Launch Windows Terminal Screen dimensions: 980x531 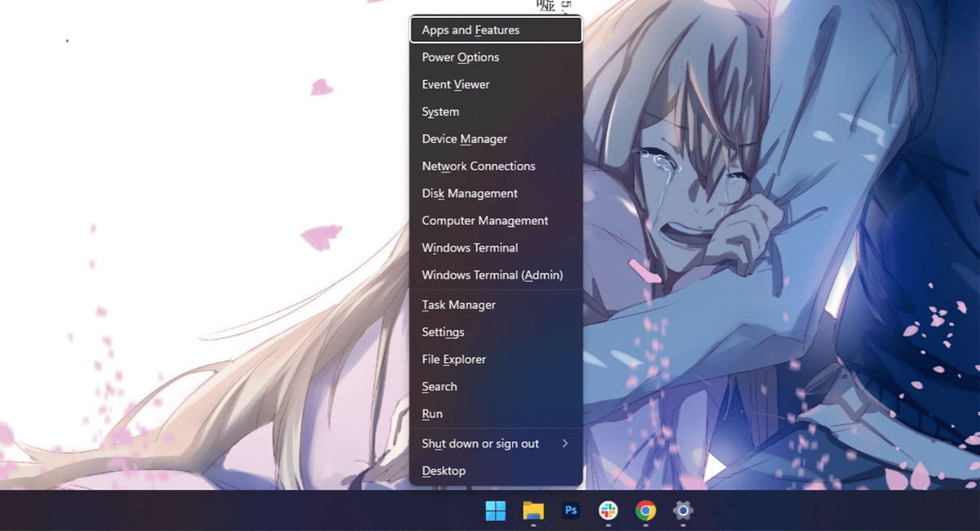(x=470, y=248)
